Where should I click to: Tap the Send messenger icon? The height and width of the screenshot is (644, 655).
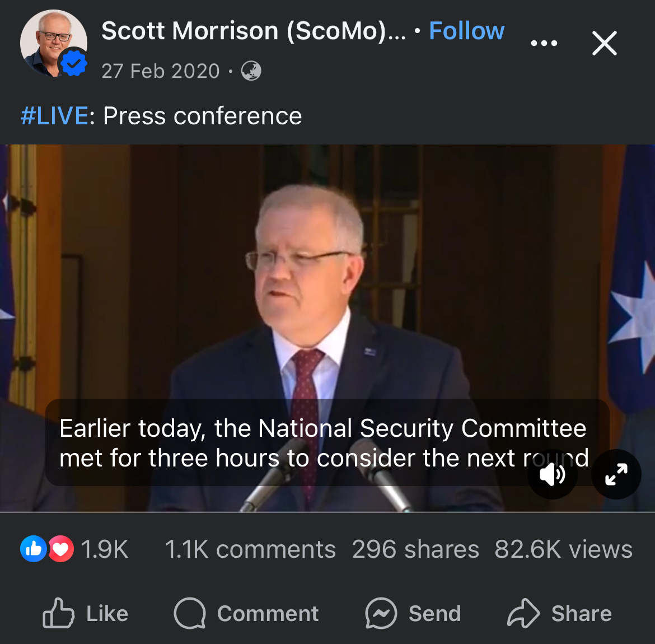[381, 613]
